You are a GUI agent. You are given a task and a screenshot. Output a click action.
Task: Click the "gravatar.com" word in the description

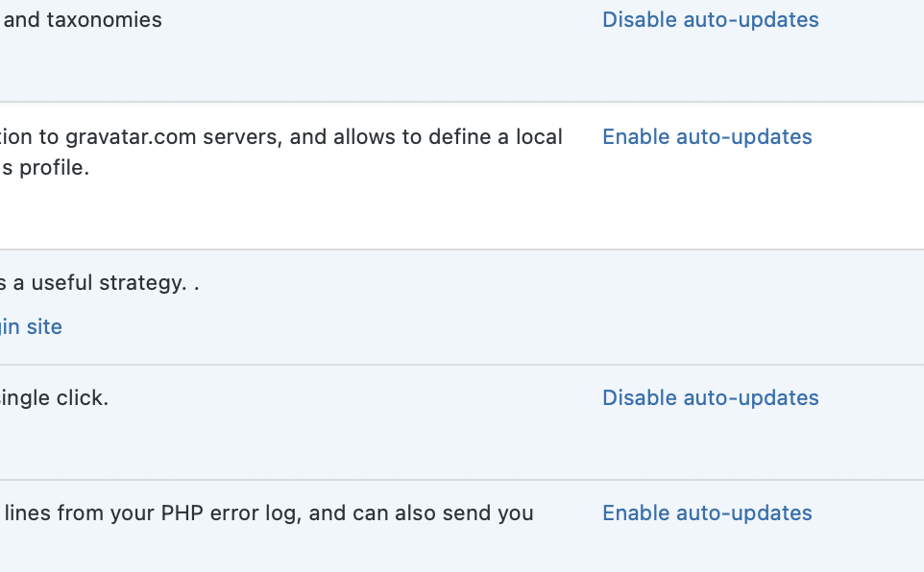pyautogui.click(x=131, y=136)
